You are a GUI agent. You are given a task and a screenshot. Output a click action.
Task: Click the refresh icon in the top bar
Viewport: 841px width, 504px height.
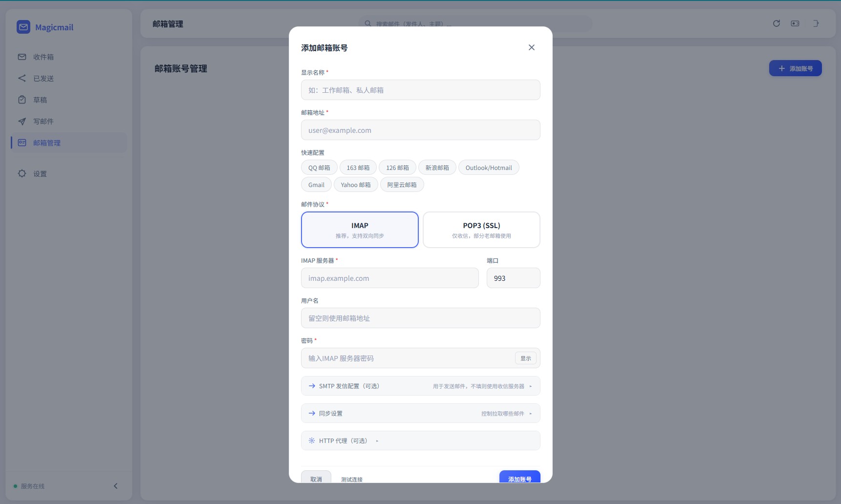pos(776,23)
